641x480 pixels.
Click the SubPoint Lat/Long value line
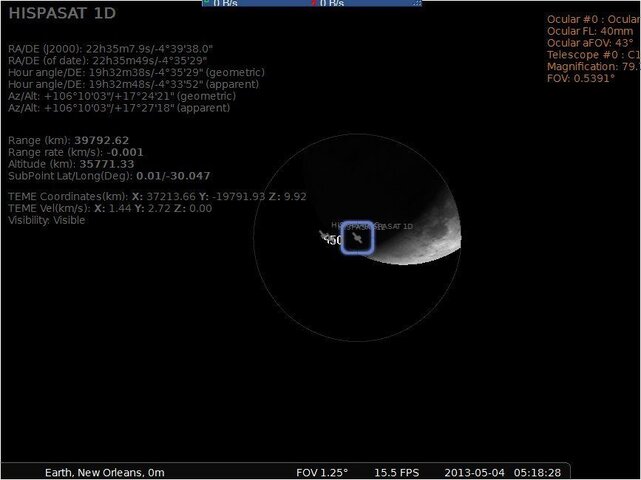click(x=109, y=176)
